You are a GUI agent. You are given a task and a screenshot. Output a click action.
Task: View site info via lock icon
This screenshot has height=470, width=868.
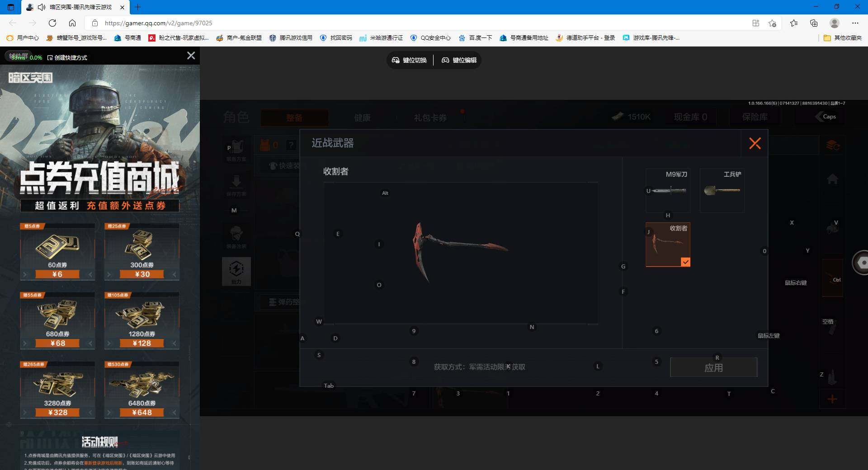94,23
